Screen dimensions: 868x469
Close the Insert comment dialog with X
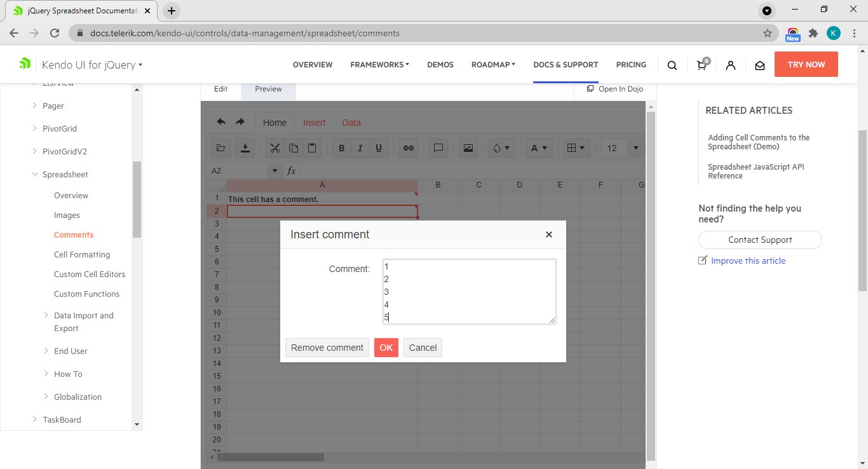tap(549, 234)
